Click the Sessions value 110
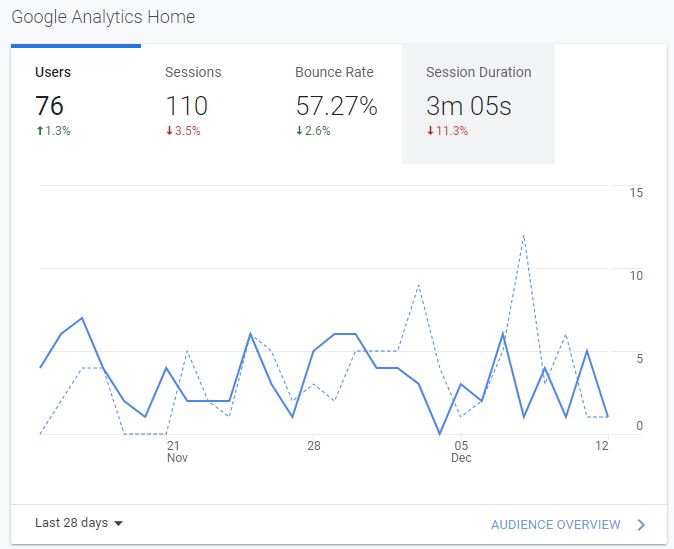Screen dimensions: 674x549 pos(187,106)
